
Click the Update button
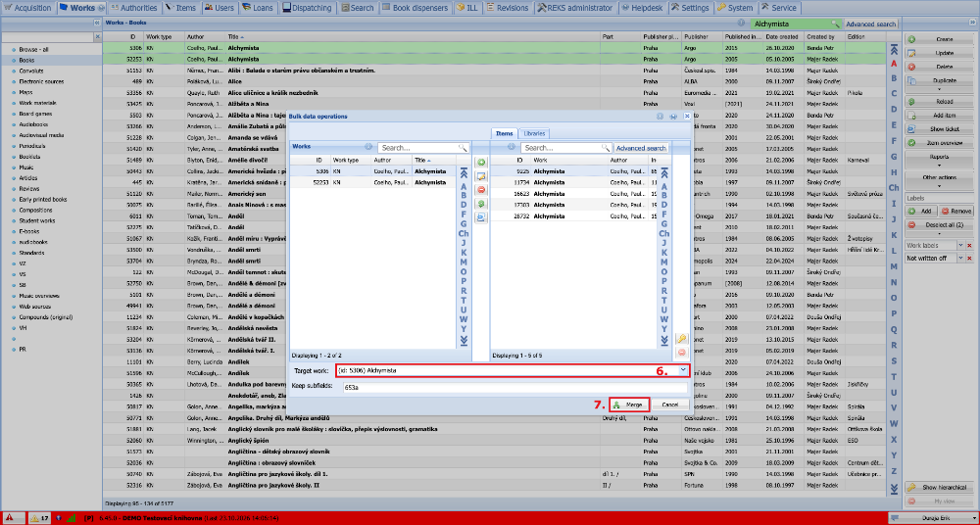(940, 53)
